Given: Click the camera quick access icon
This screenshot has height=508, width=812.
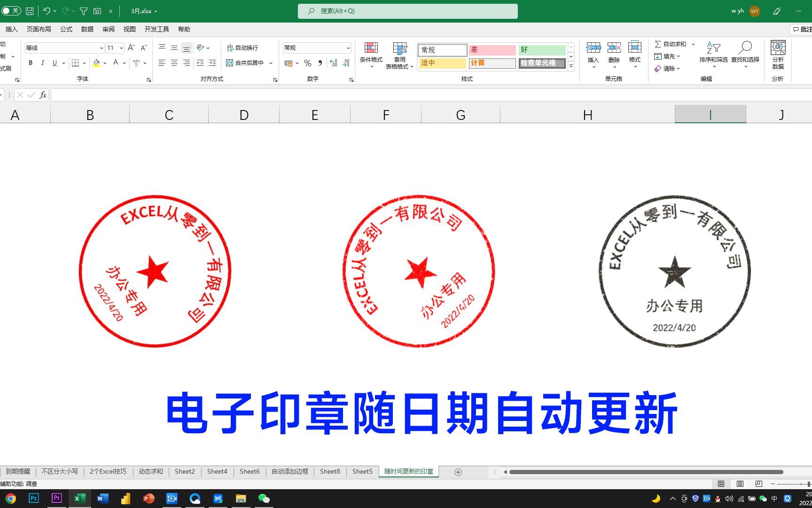Looking at the screenshot, I should 97,11.
